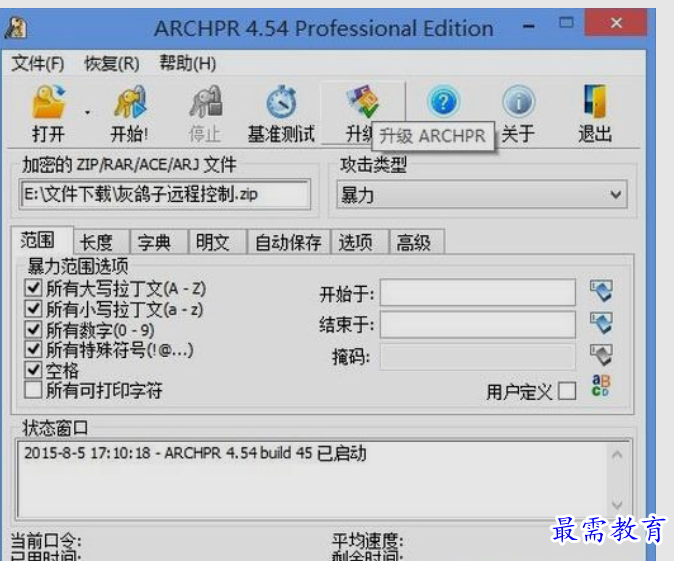The height and width of the screenshot is (561, 674).
Task: Open the 关于 about info icon
Action: coord(519,102)
